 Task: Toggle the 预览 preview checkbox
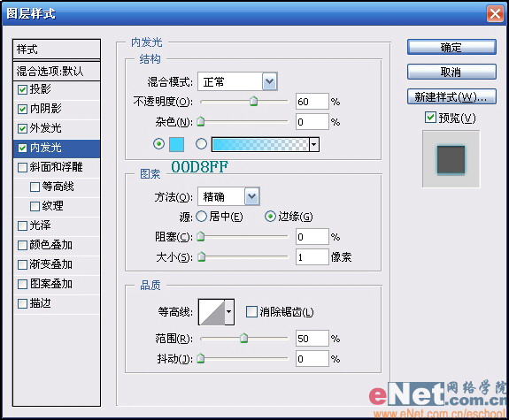pyautogui.click(x=430, y=117)
